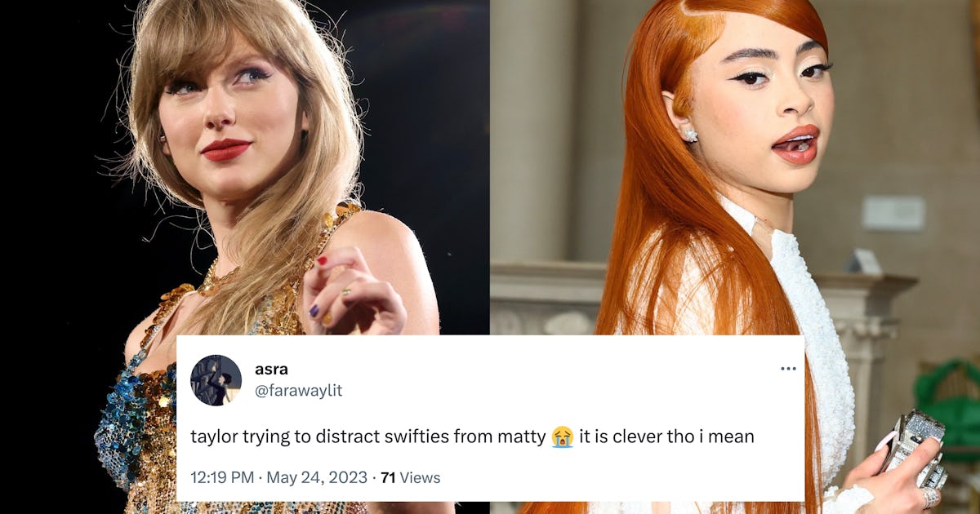Click the diamond earring in right photo
Screen dimensions: 980x514
pyautogui.click(x=690, y=135)
